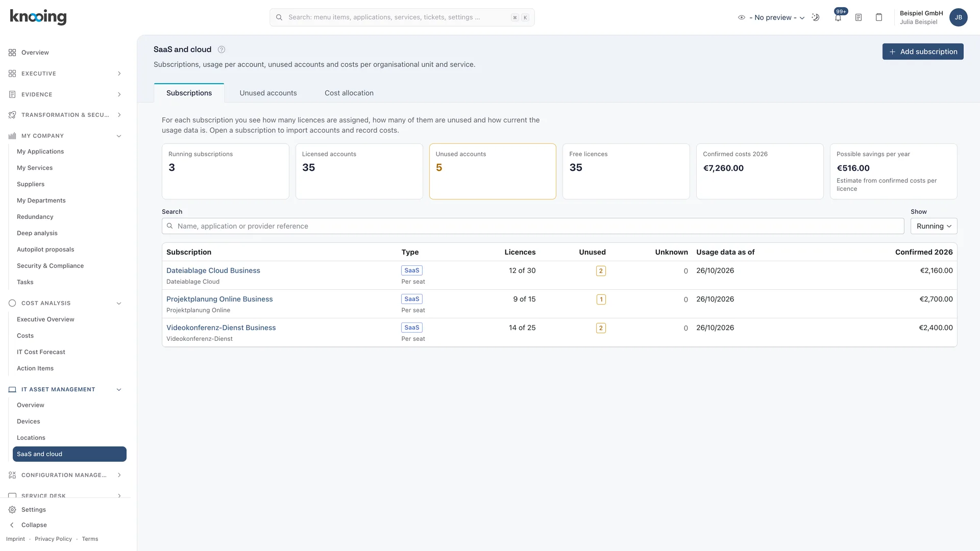Image resolution: width=980 pixels, height=551 pixels.
Task: Switch to the Unused accounts tab
Action: point(268,93)
